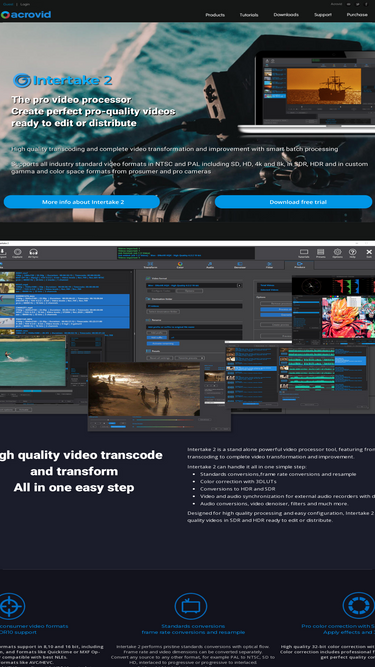Open the Products menu
The image size is (375, 667).
[215, 15]
